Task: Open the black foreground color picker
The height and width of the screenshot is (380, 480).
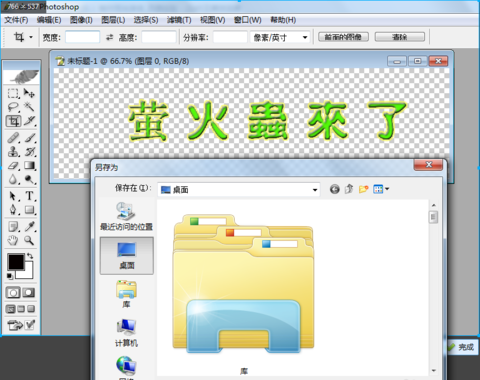Action: click(15, 262)
